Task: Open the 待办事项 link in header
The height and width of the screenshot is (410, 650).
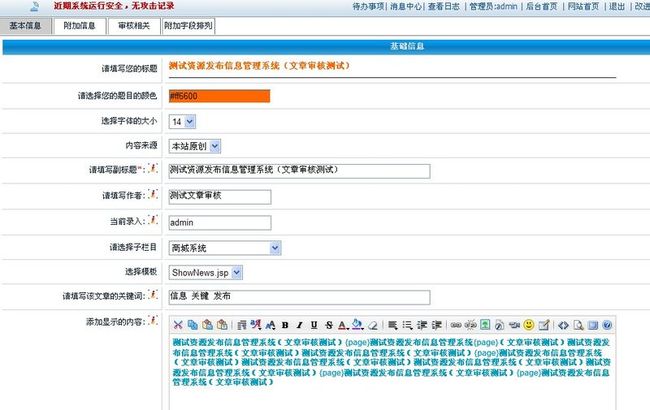Action: 368,6
